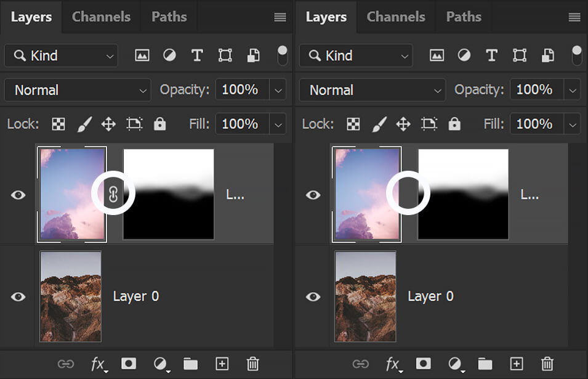Image resolution: width=588 pixels, height=379 pixels.
Task: Create new layer plus icon, right panel
Action: coord(517,364)
